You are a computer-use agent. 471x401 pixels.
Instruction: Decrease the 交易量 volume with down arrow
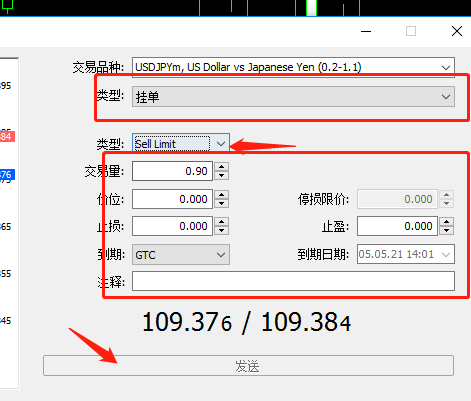(x=221, y=176)
